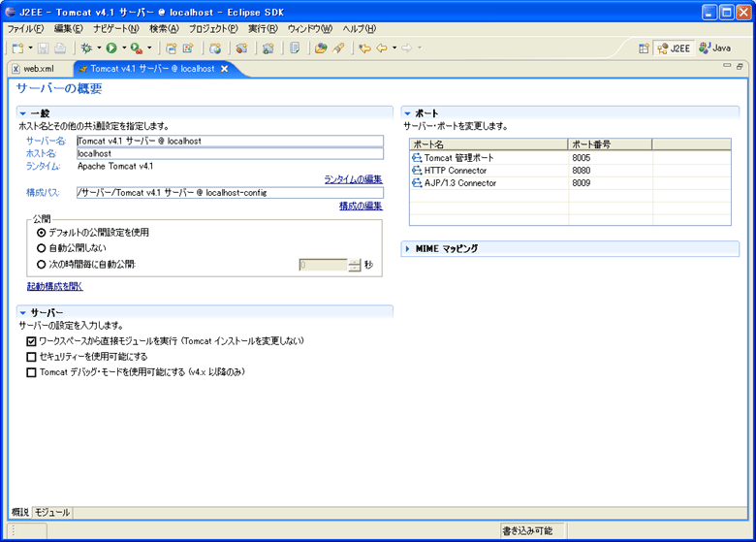The image size is (756, 542).
Task: Open dropdown arrow next to Run icon
Action: 124,48
